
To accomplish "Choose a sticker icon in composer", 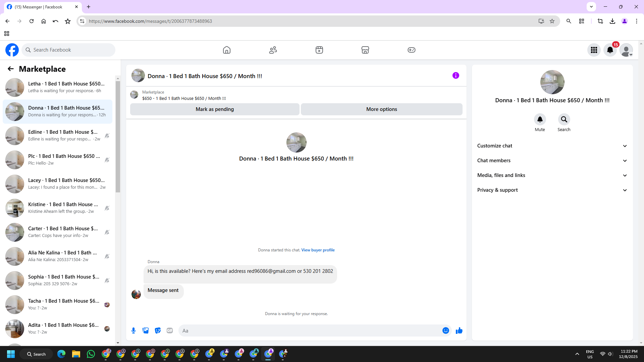I will [x=158, y=330].
